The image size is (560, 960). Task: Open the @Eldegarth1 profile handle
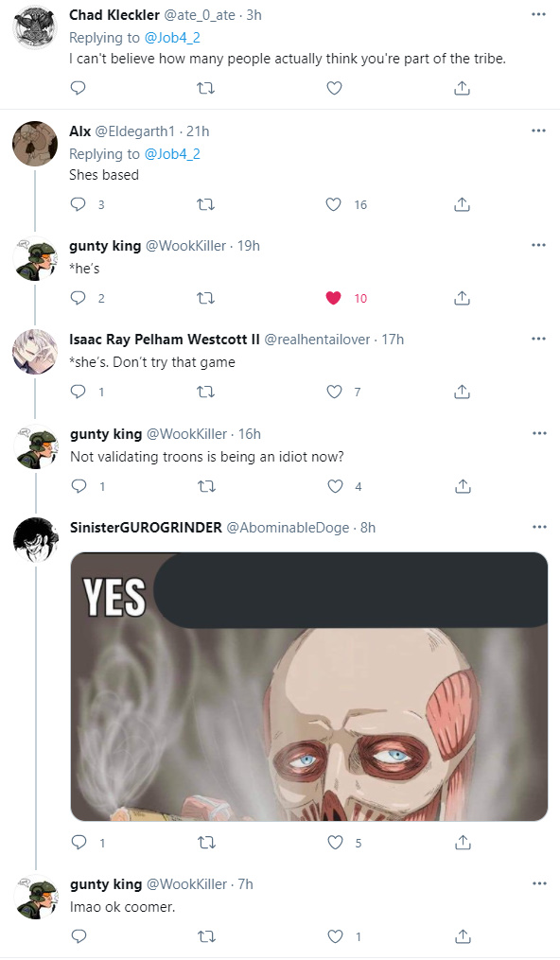134,131
